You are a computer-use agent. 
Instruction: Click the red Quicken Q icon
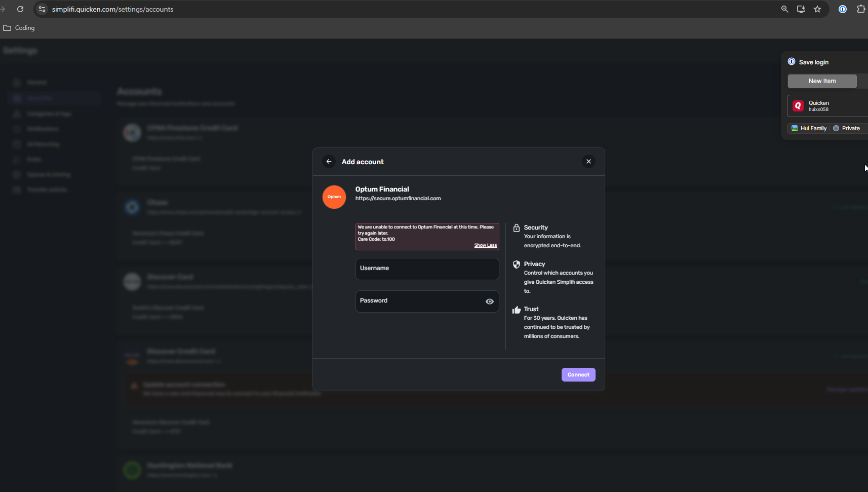click(x=798, y=106)
